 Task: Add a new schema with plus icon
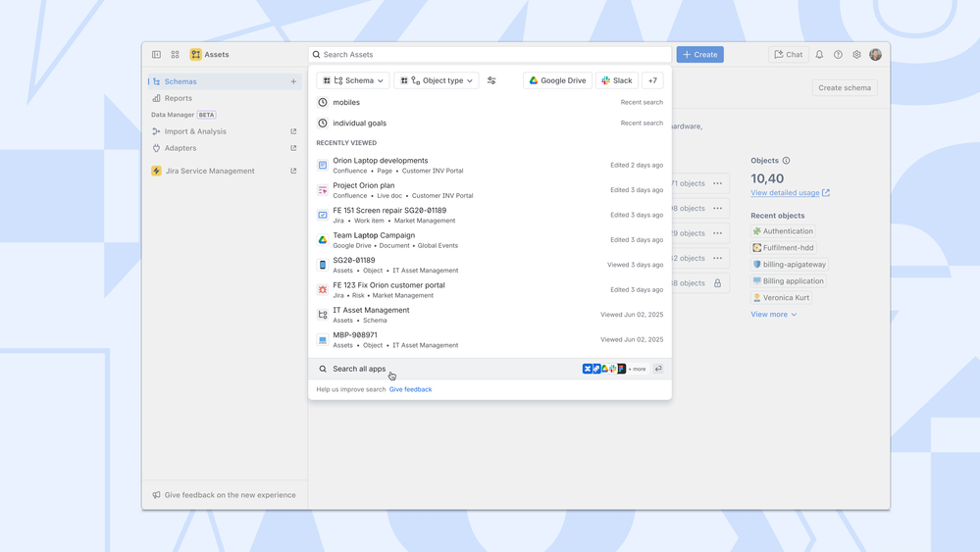pos(293,81)
